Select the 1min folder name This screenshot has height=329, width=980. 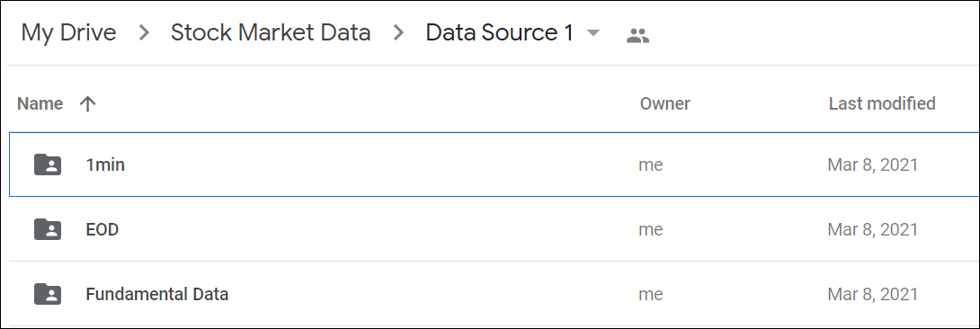[105, 164]
